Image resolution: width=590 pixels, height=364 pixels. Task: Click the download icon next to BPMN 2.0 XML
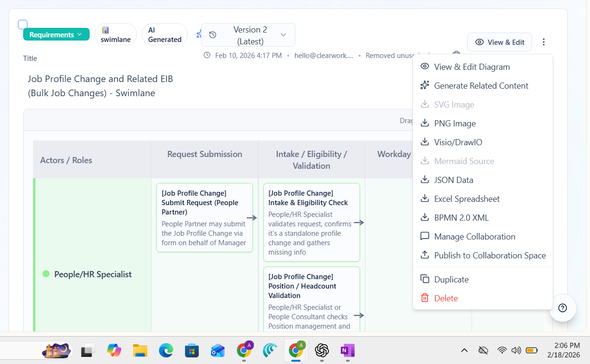click(x=425, y=217)
